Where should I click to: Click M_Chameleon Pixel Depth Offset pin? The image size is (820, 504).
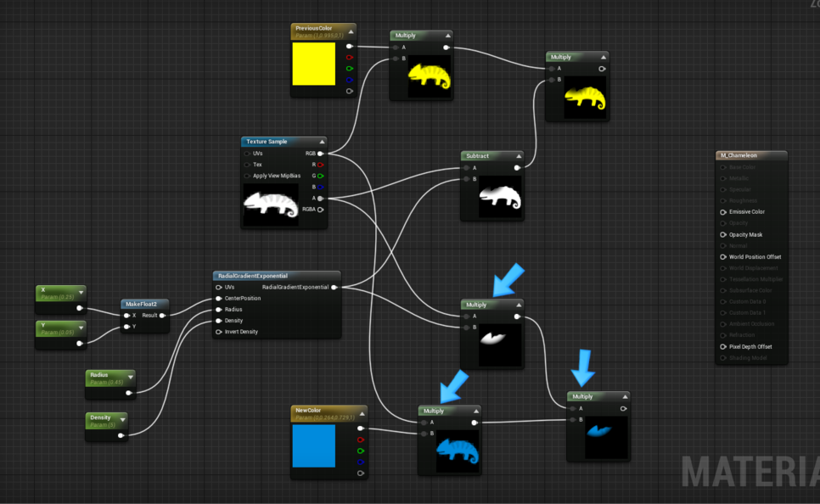click(723, 347)
